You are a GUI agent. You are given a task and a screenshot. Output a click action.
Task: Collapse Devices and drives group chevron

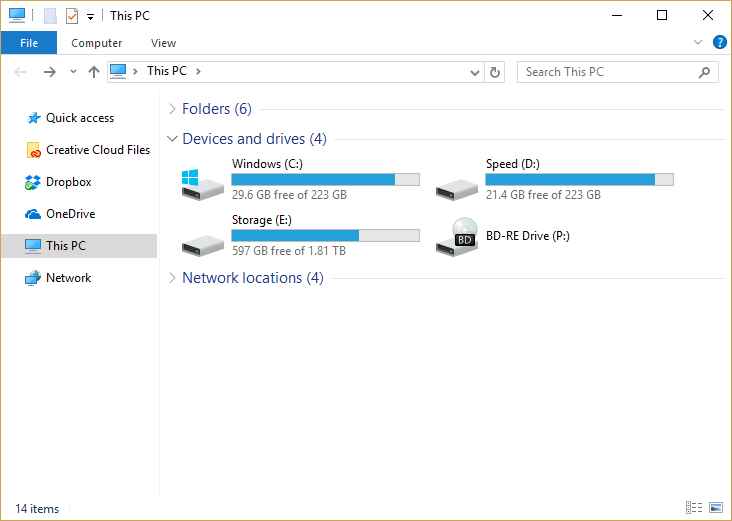172,139
